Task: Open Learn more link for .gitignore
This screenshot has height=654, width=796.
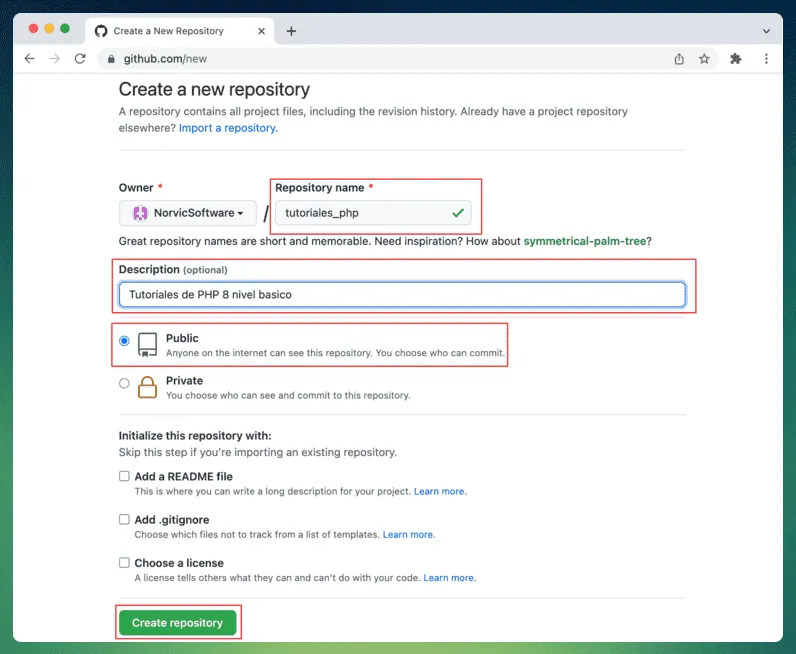Action: tap(408, 535)
